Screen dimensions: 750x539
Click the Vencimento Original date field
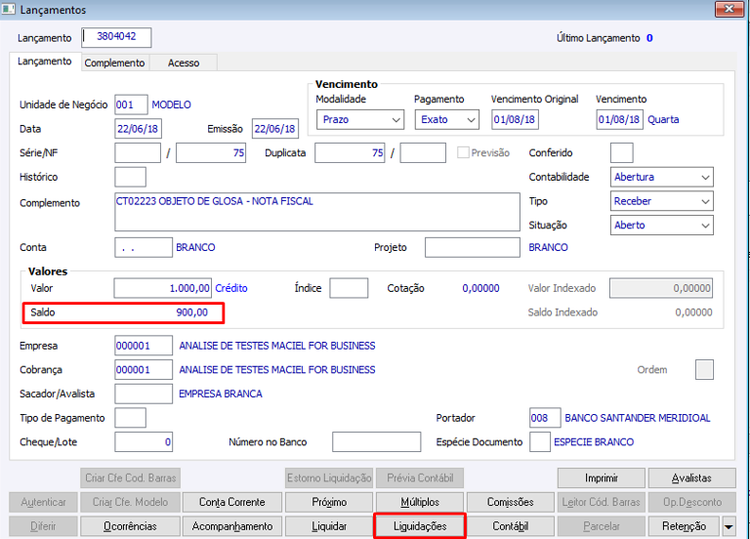pos(515,120)
